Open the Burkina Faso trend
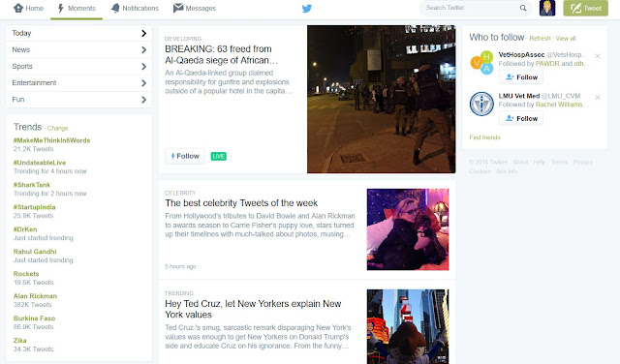 click(35, 318)
